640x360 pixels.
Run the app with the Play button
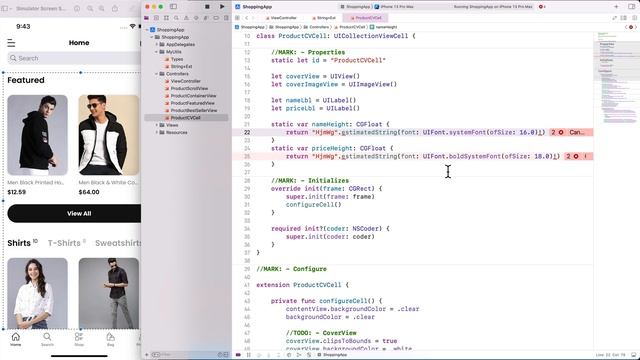tap(222, 7)
